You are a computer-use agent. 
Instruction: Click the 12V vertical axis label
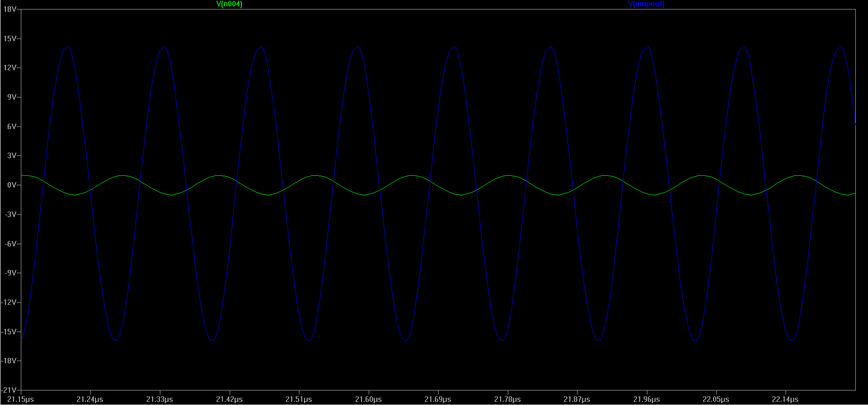click(10, 68)
